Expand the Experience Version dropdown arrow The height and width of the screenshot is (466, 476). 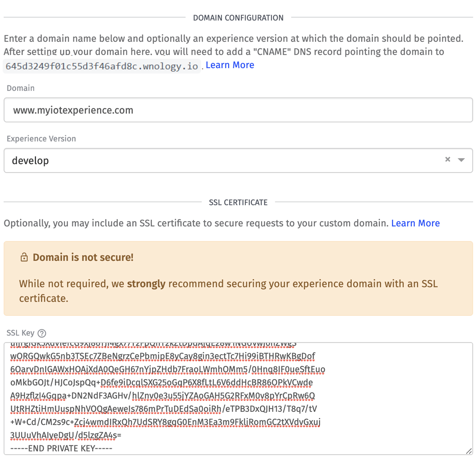click(461, 160)
